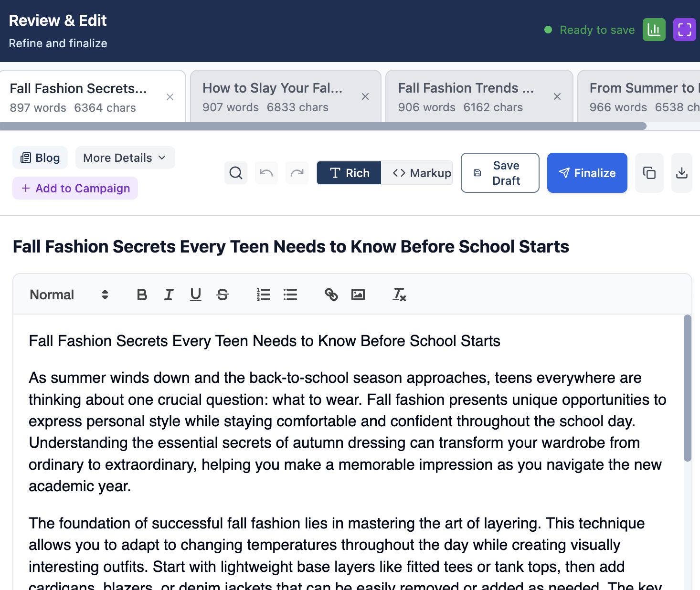
Task: Click Add to Campaign
Action: click(x=75, y=189)
